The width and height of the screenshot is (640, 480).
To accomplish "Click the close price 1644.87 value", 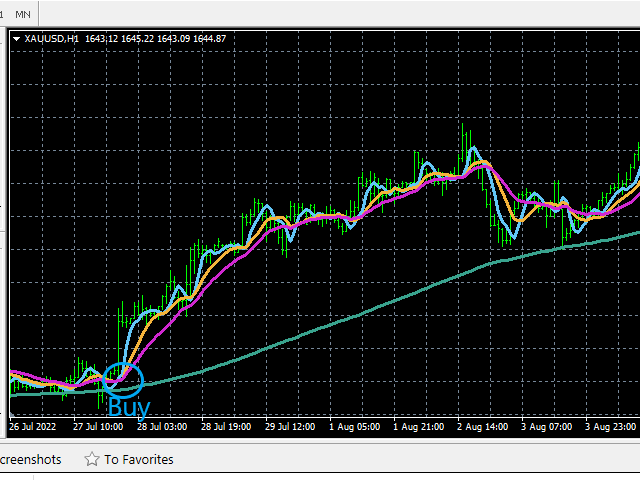I will [209, 39].
